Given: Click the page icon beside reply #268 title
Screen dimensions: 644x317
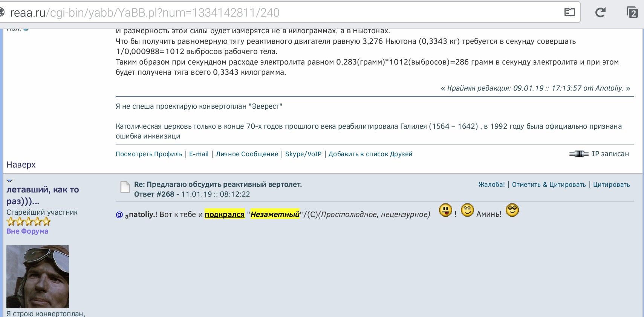Looking at the screenshot, I should click(x=125, y=187).
